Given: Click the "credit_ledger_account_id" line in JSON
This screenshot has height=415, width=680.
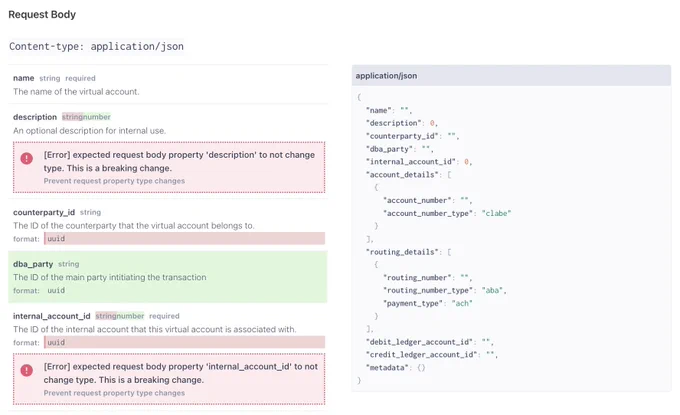Looking at the screenshot, I should [432, 355].
